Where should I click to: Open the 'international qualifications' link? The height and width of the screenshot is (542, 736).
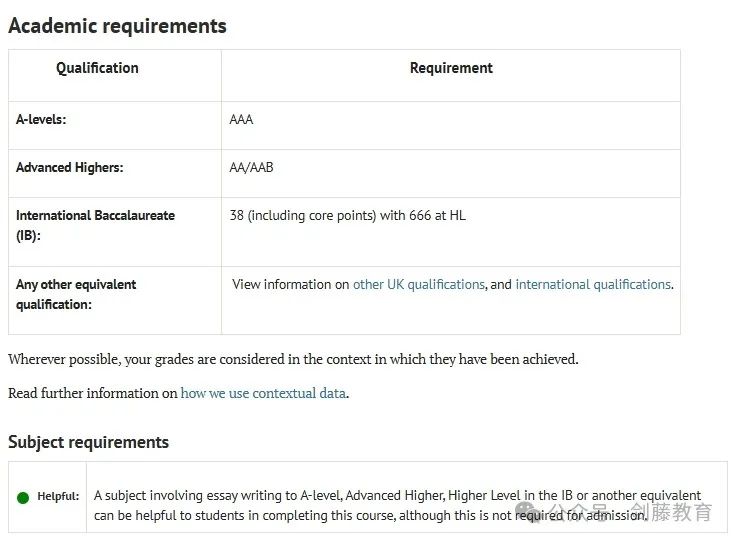pos(593,284)
